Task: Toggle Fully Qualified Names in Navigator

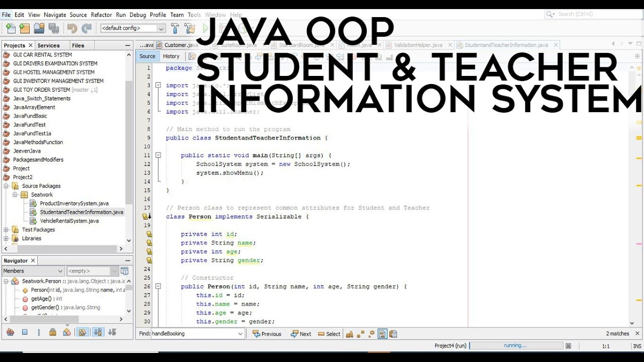Action: [83, 332]
